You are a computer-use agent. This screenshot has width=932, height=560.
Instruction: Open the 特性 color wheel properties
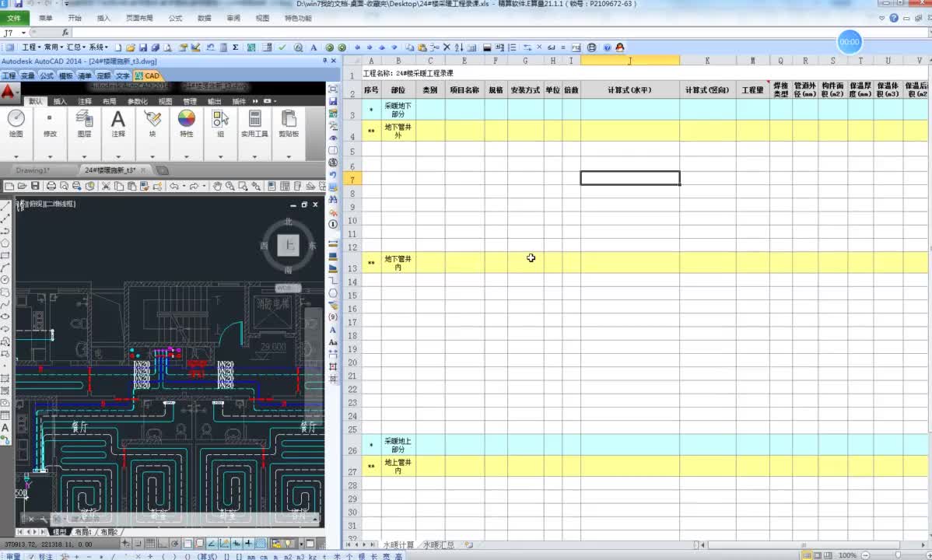[186, 118]
